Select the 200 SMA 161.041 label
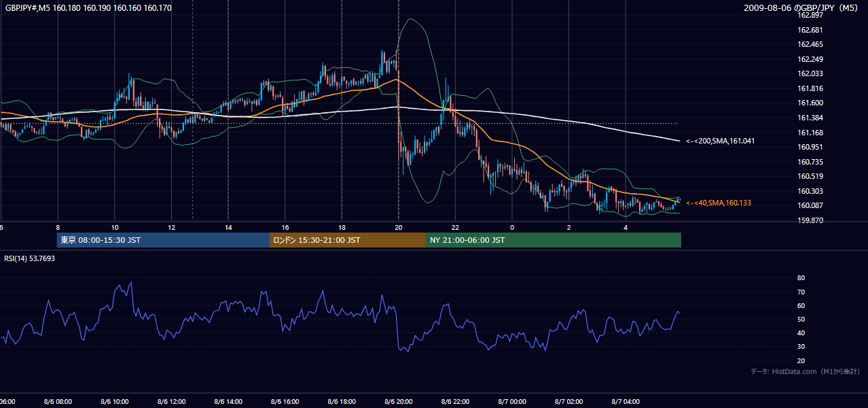 [720, 141]
